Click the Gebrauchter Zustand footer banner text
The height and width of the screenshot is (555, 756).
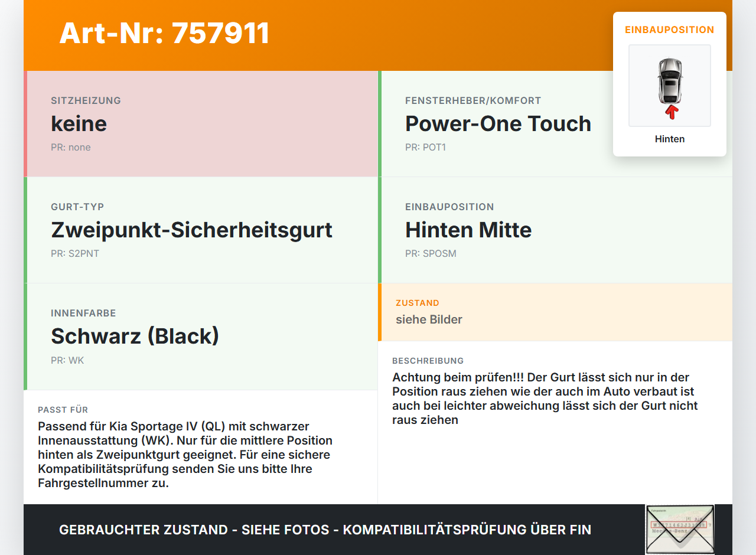[x=325, y=530]
